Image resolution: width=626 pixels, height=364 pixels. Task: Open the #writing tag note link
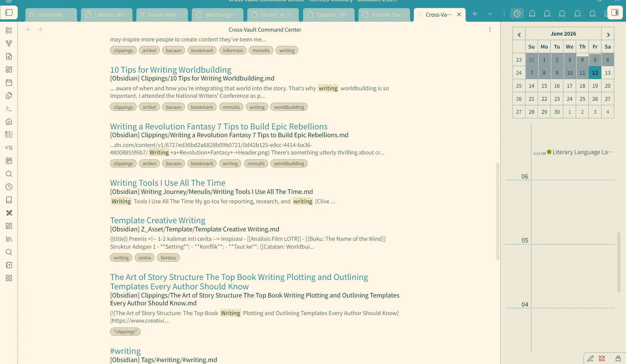click(x=125, y=351)
